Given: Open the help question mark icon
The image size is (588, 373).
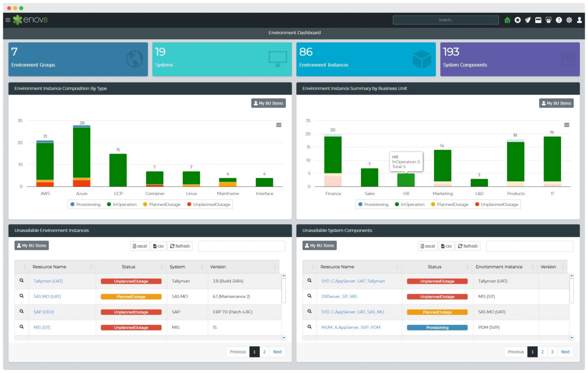Looking at the screenshot, I should tap(559, 20).
